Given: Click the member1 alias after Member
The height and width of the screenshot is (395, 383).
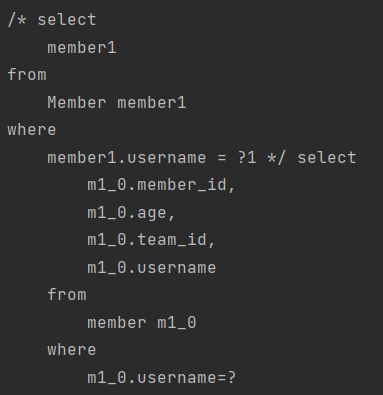Looking at the screenshot, I should pyautogui.click(x=152, y=102).
